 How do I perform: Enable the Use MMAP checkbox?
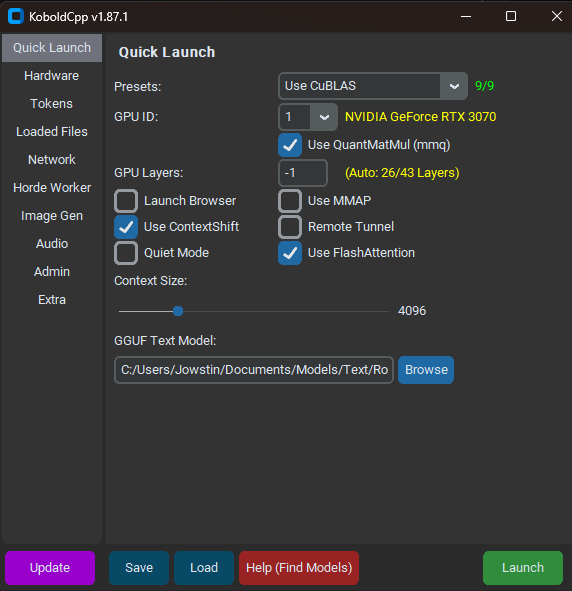290,201
